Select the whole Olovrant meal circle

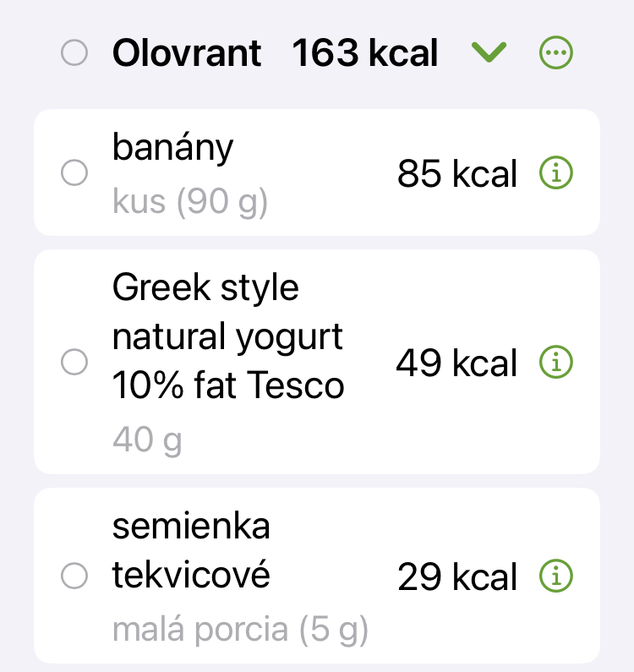pos(74,53)
